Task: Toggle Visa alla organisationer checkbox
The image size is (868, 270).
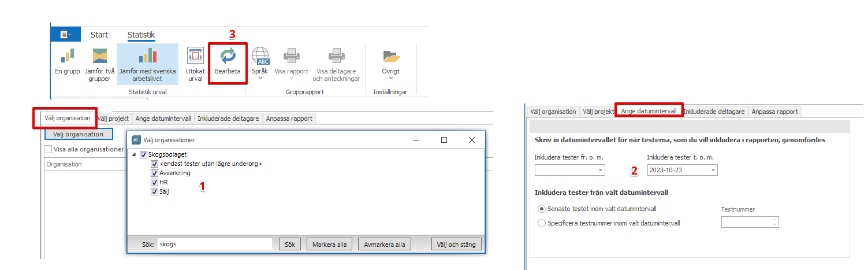Action: [x=49, y=149]
